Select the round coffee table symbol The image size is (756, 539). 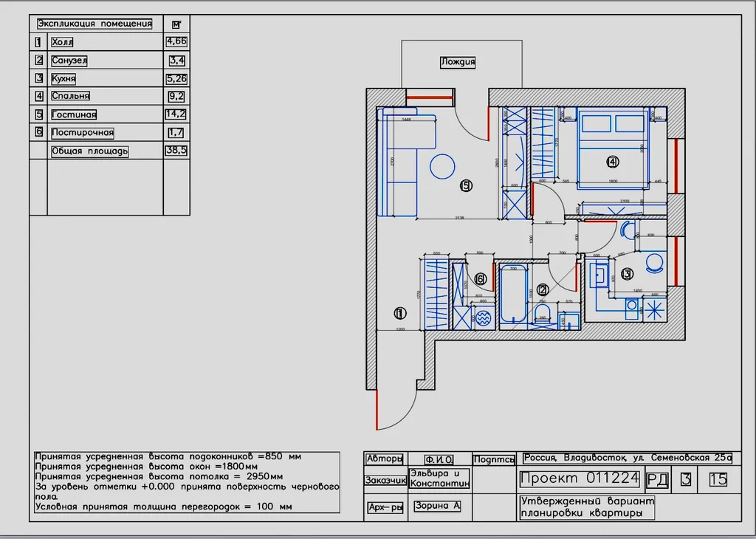[443, 165]
